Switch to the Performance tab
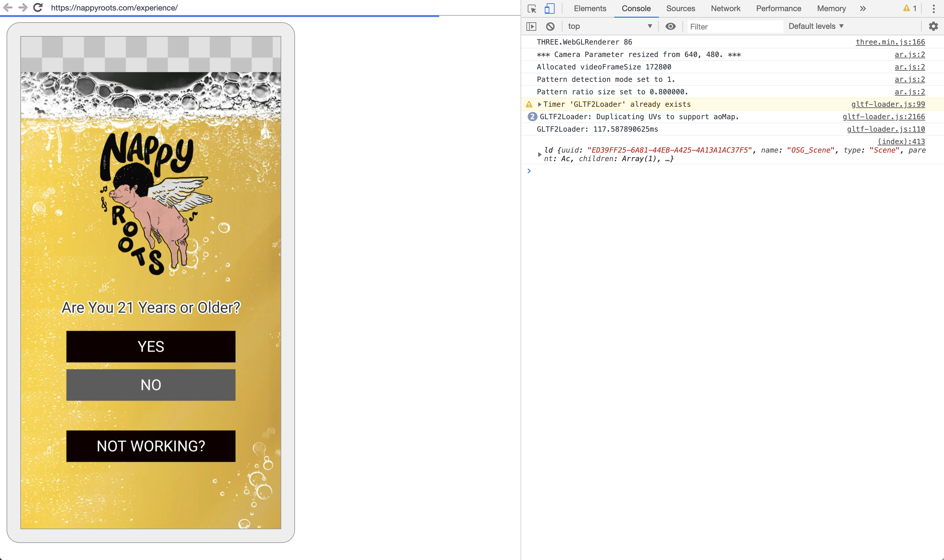 click(x=778, y=8)
